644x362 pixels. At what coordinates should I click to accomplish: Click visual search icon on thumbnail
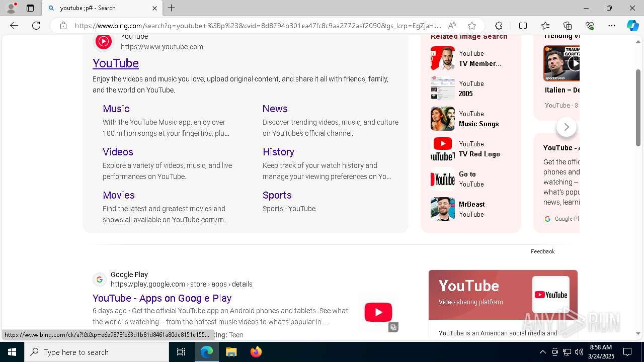(x=393, y=327)
